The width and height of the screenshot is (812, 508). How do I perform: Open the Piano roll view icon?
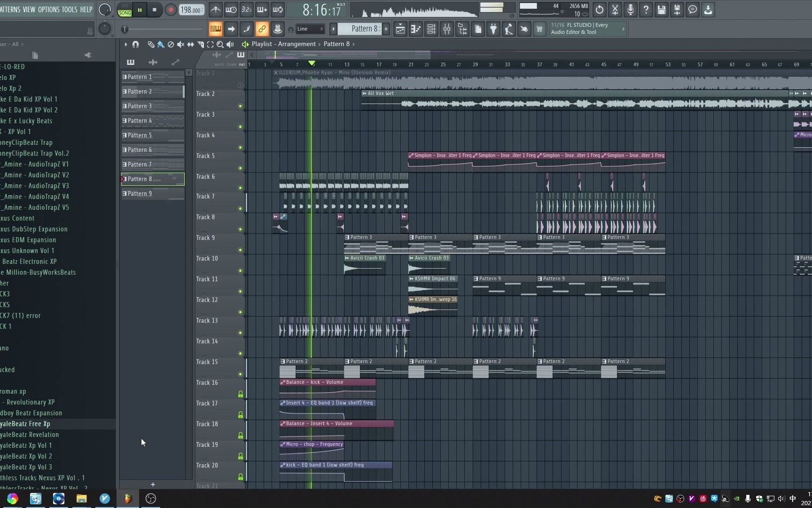tap(416, 29)
